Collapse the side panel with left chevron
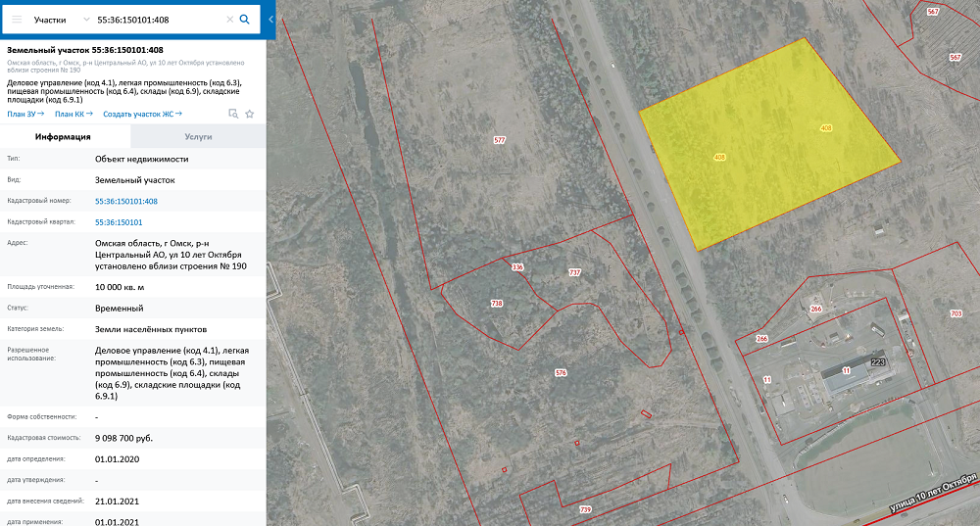This screenshot has height=526, width=980. [x=270, y=19]
